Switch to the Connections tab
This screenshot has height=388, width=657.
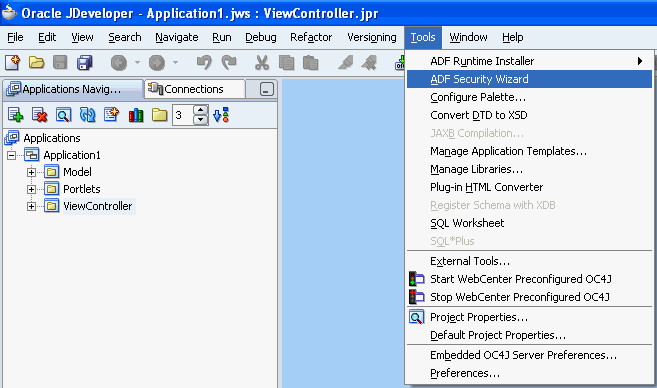194,89
